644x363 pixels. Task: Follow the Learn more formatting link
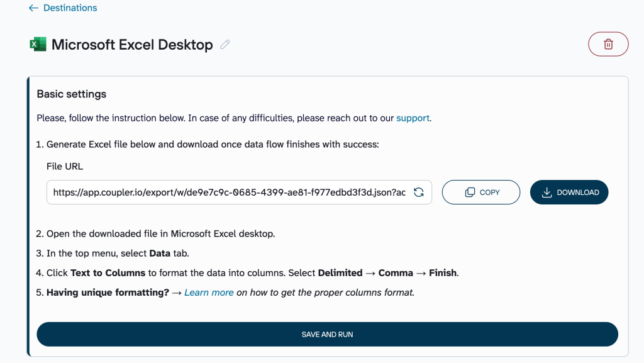tap(209, 292)
